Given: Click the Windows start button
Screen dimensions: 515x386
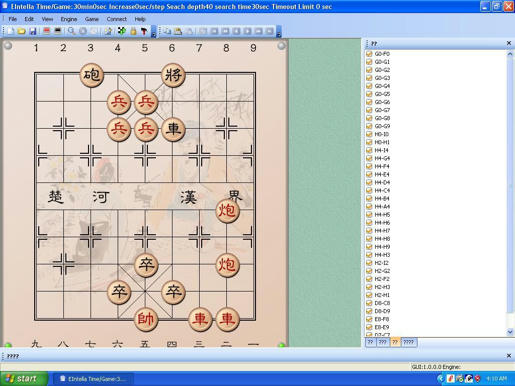Looking at the screenshot, I should point(24,379).
